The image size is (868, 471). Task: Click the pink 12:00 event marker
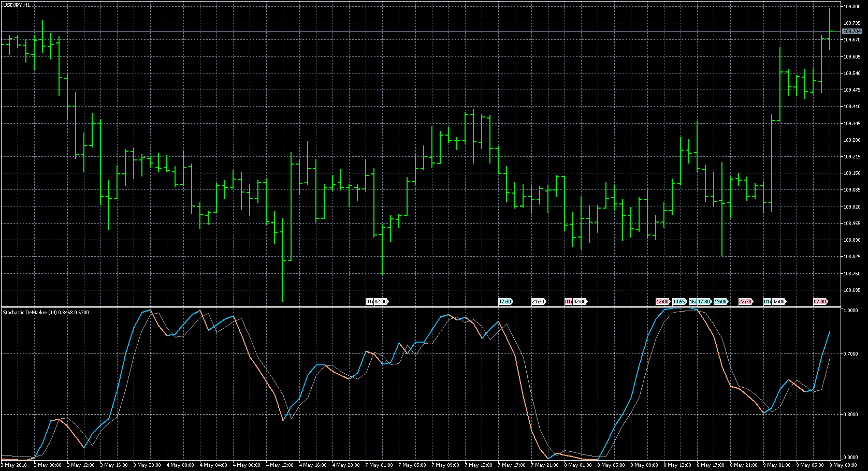coord(662,302)
